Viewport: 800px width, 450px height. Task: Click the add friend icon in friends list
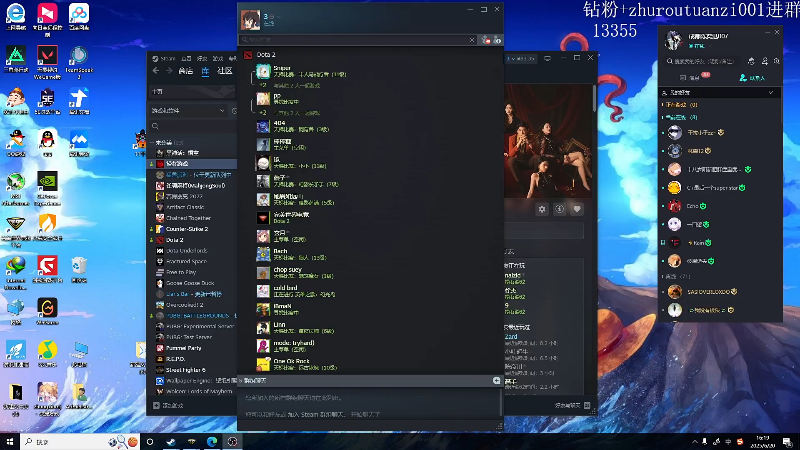(x=486, y=40)
